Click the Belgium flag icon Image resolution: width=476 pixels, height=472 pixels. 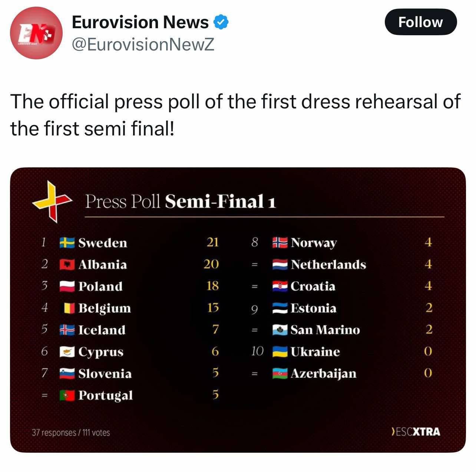click(69, 308)
